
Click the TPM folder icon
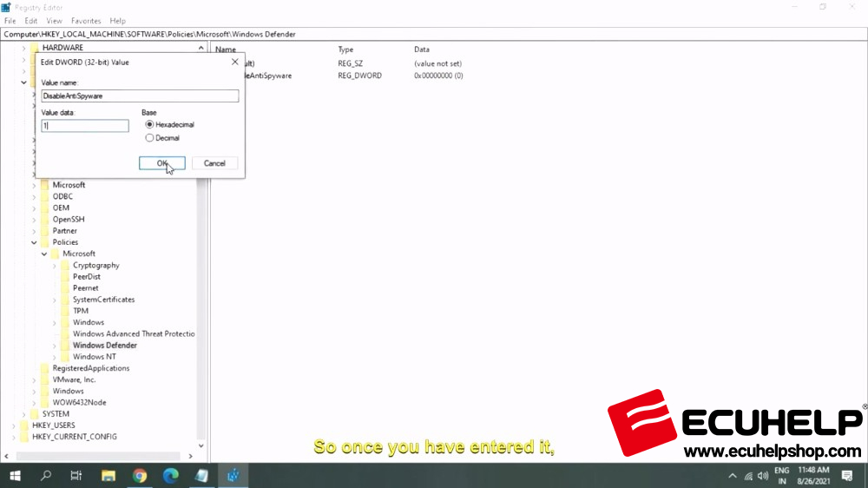[x=65, y=311]
